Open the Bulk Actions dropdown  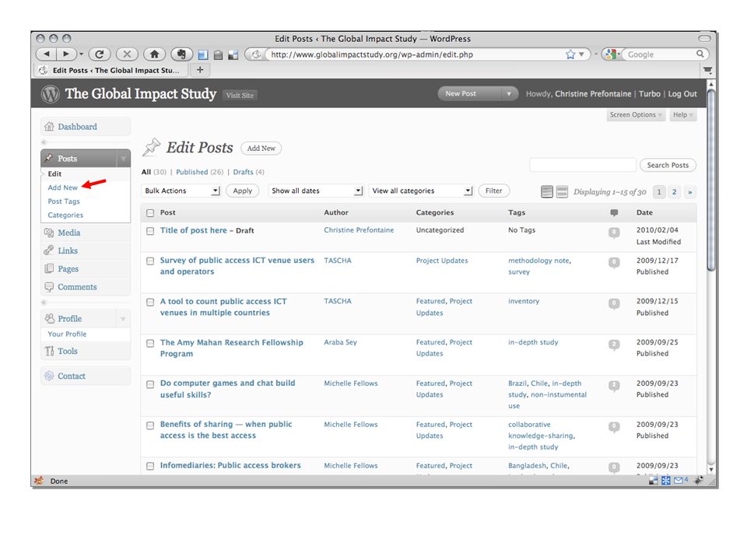[x=181, y=191]
